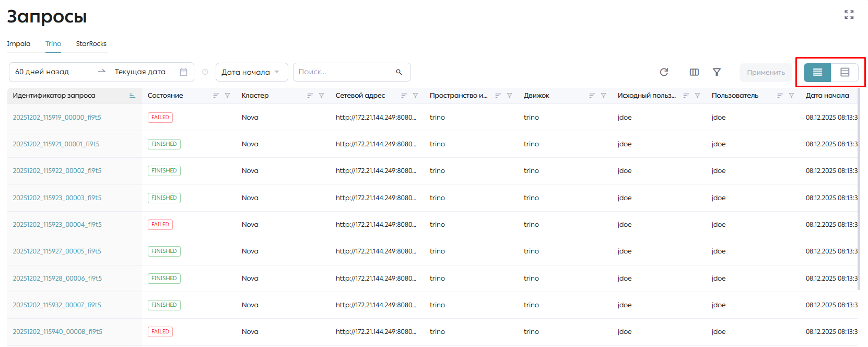Click the search magnifier icon
Screen dimensions: 868x347
[399, 72]
